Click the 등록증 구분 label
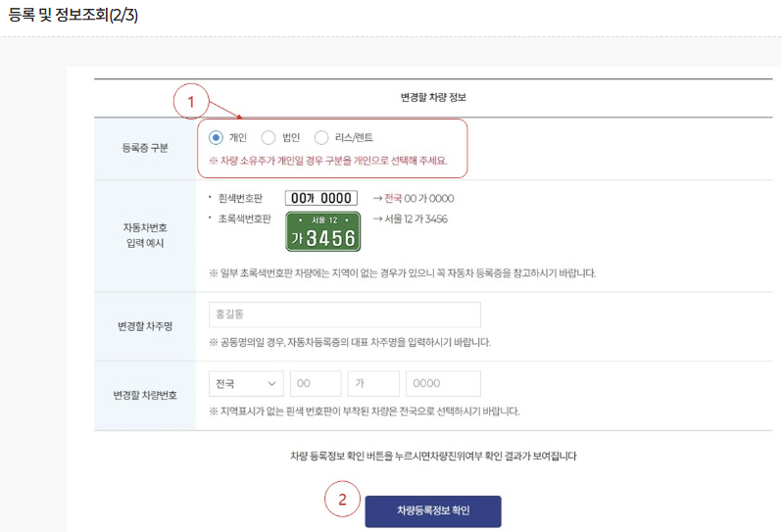 [145, 148]
